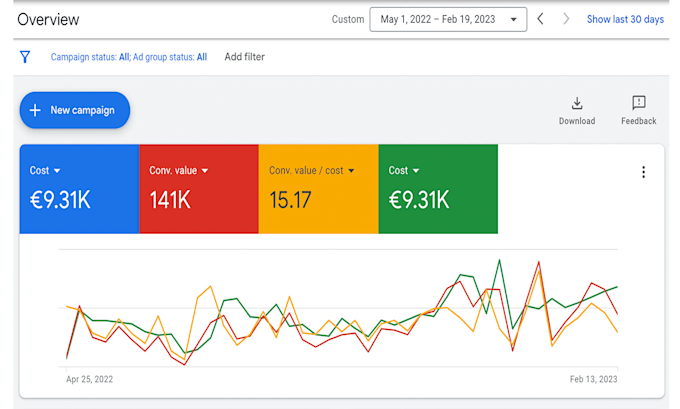Open the Feedback icon
Image resolution: width=680 pixels, height=409 pixels.
coord(639,103)
